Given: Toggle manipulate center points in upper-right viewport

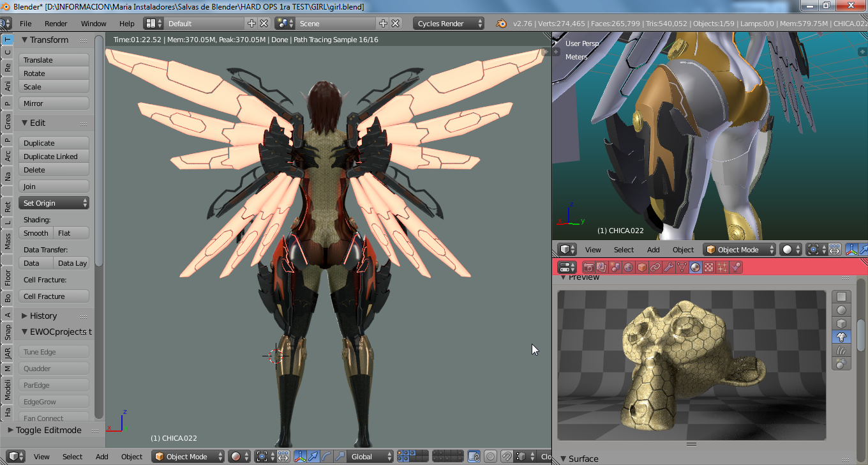Looking at the screenshot, I should (834, 250).
